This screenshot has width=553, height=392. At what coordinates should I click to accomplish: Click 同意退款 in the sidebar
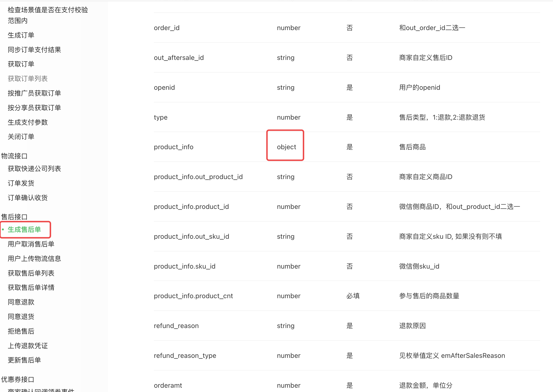21,302
